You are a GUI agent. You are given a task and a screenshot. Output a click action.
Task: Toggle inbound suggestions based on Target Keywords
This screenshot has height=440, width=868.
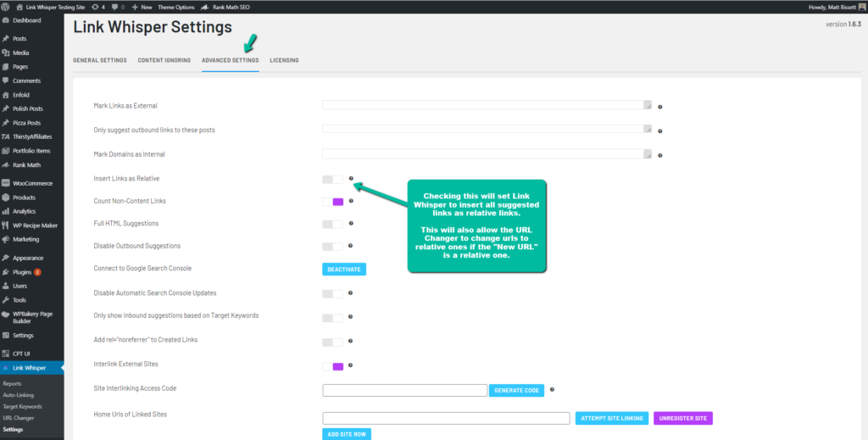click(x=332, y=318)
